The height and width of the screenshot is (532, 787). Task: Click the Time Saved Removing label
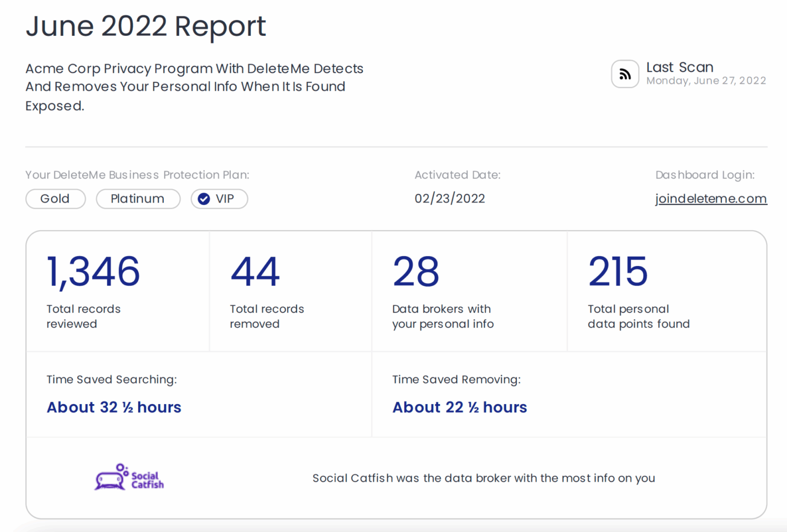[x=456, y=380]
